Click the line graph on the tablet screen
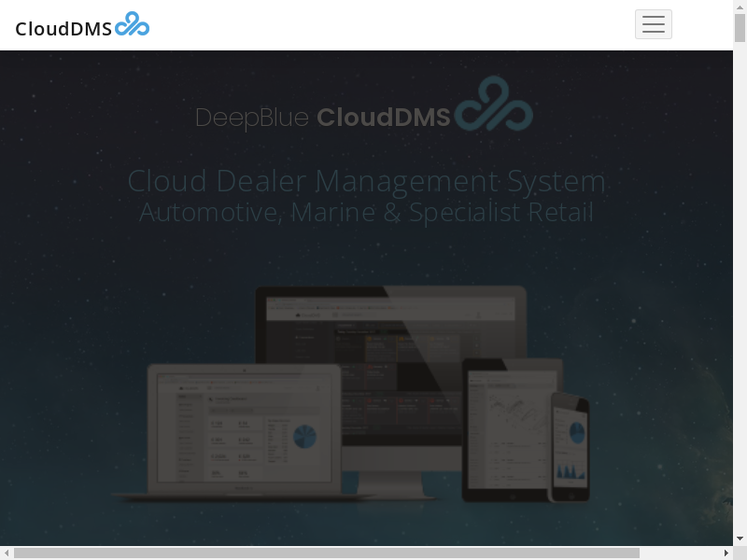The height and width of the screenshot is (560, 747). (511, 411)
